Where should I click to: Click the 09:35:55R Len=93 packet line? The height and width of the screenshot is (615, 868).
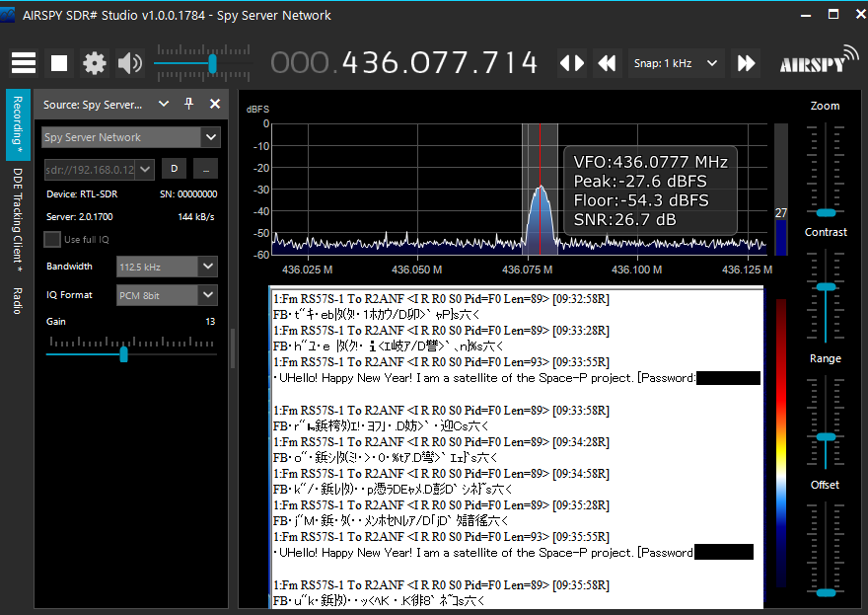click(441, 537)
